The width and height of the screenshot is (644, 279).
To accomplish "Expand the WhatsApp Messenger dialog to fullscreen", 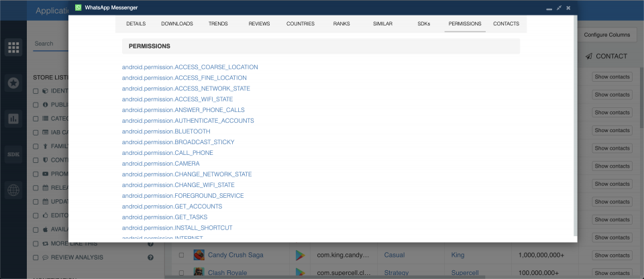I will tap(559, 8).
